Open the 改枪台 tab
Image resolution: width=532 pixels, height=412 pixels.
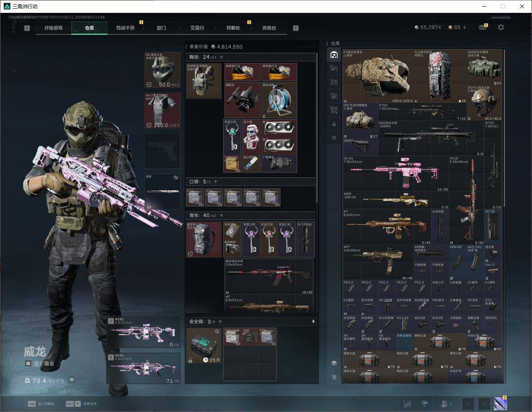click(x=269, y=28)
